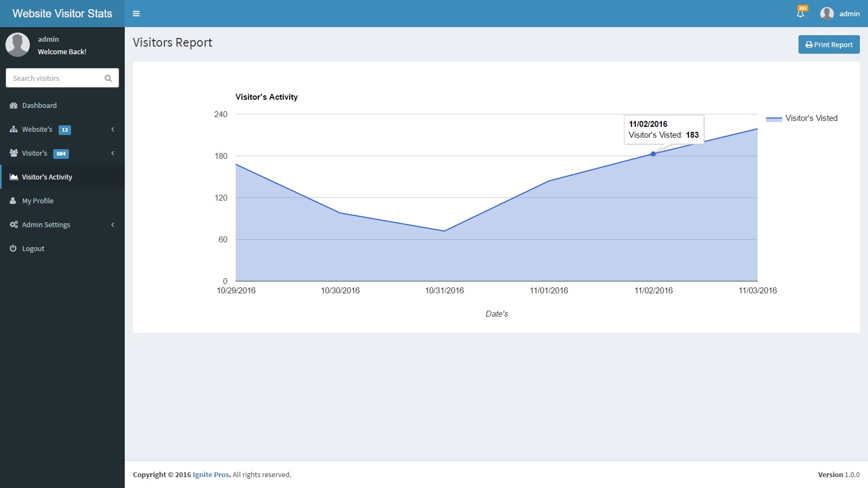Expand the Admin Settings chevron
Screen dimensions: 868x488
point(113,224)
